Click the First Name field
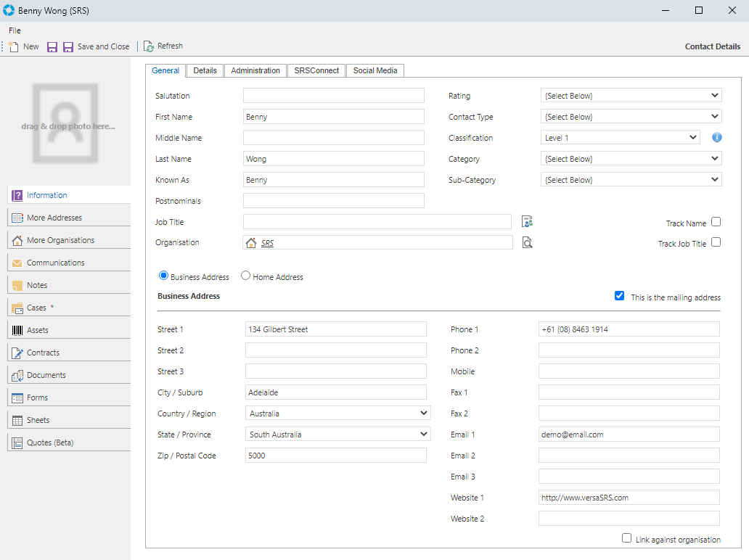The image size is (749, 560). (x=333, y=117)
